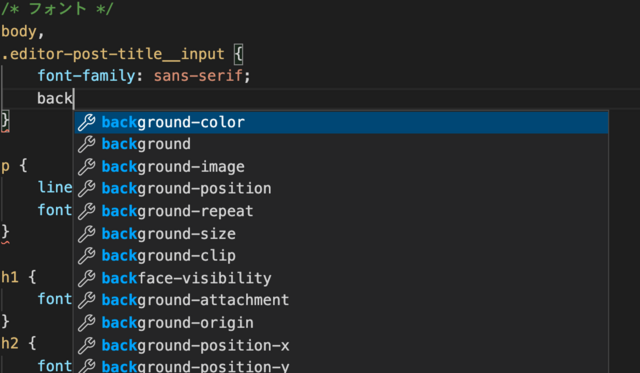This screenshot has width=640, height=373.
Task: Click the sans-serif value
Action: pos(198,75)
